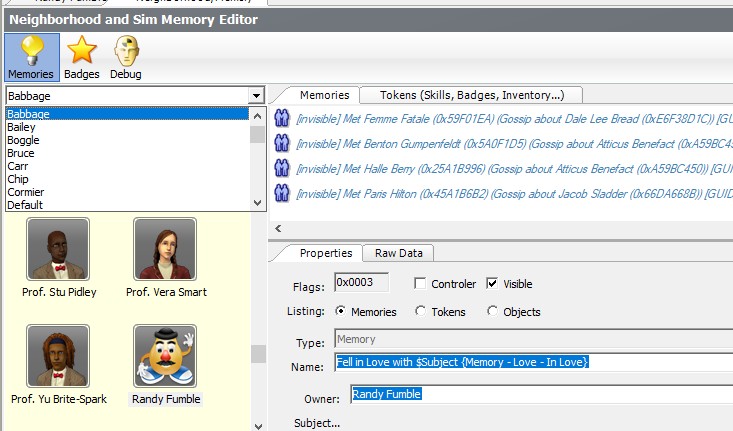Collapse the family name dropdown arrow
Image resolution: width=733 pixels, height=431 pixels.
[x=257, y=96]
